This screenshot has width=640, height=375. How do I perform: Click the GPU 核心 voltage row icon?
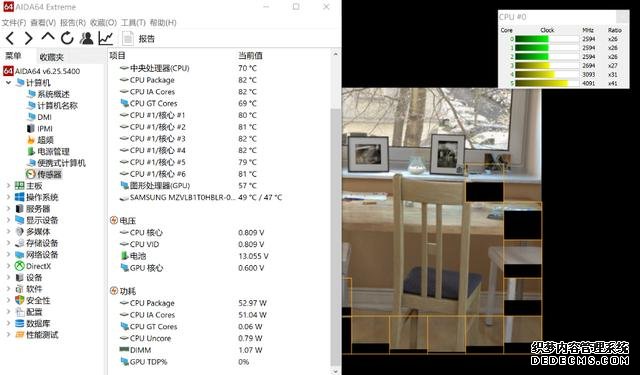click(x=124, y=268)
